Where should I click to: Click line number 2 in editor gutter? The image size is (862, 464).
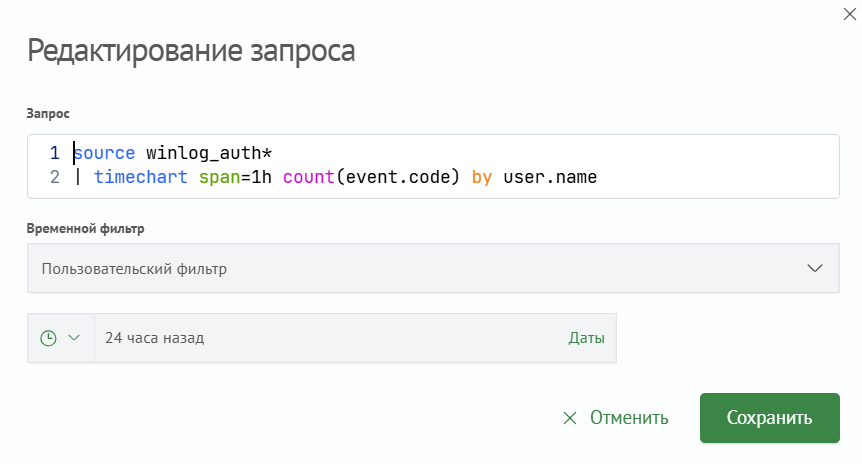click(54, 177)
